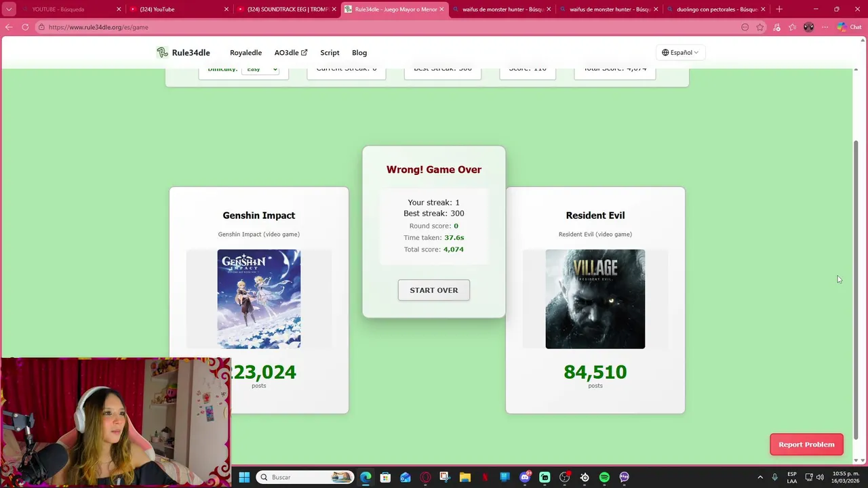Open File Explorer from the taskbar

point(465,477)
